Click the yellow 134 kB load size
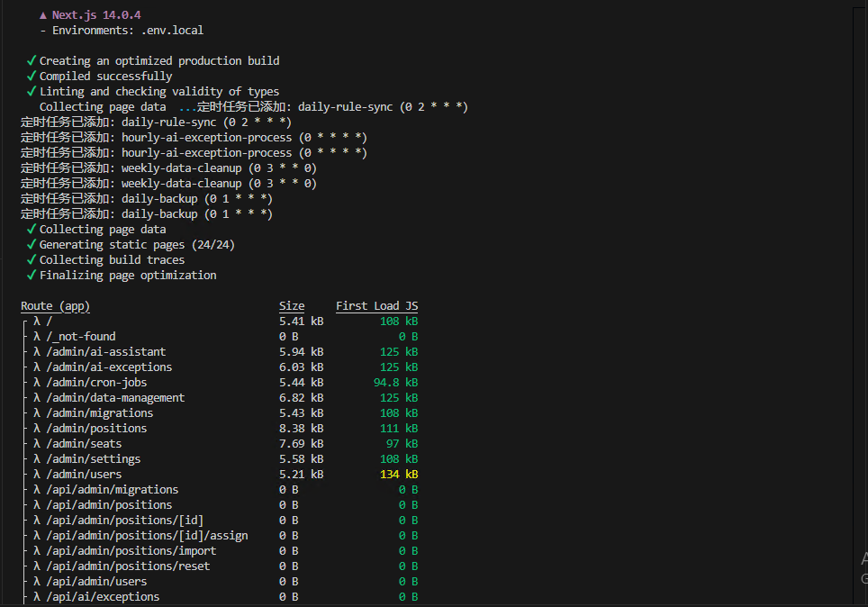Screen dimensions: 868x607 [x=398, y=475]
